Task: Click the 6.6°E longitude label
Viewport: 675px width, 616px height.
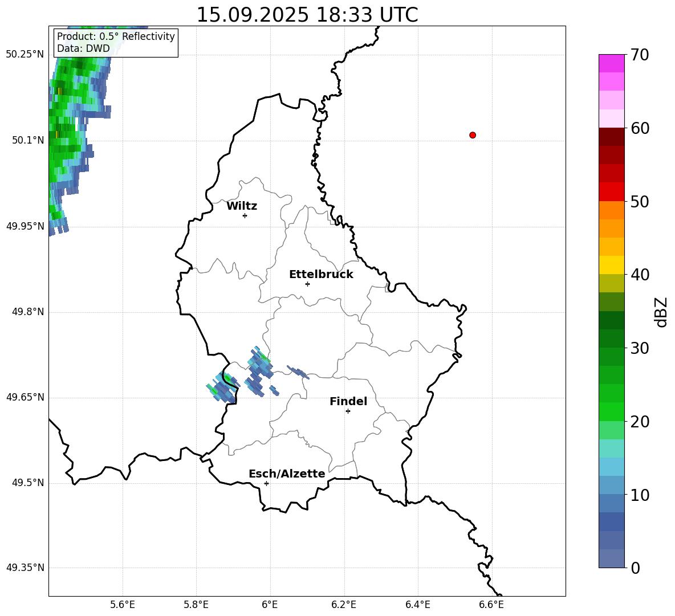Action: [491, 605]
